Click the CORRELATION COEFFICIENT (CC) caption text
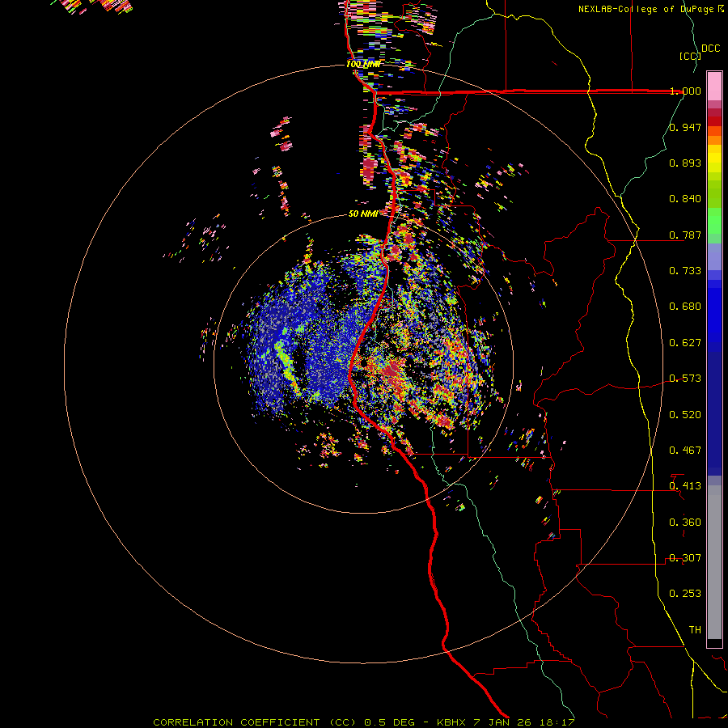 (255, 722)
